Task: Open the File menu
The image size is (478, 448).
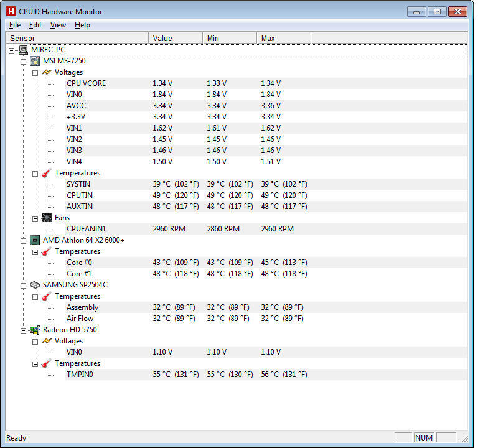Action: coord(15,25)
